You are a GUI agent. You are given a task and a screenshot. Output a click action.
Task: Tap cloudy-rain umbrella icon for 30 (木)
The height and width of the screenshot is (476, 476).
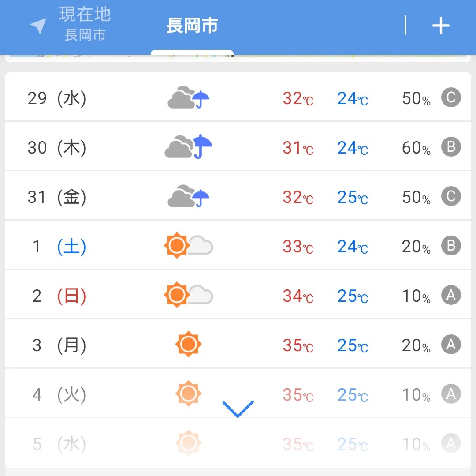189,147
